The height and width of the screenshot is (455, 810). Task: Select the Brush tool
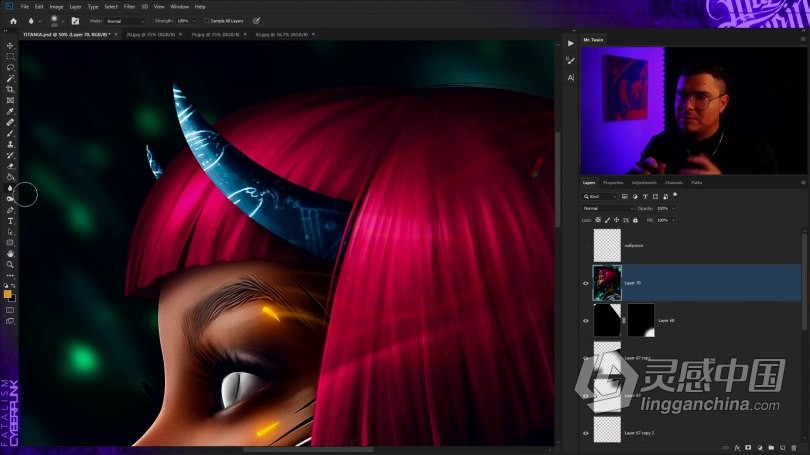pos(10,133)
